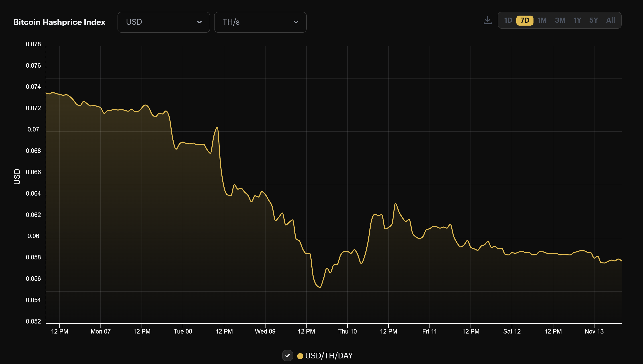Select the 1D time range

508,20
